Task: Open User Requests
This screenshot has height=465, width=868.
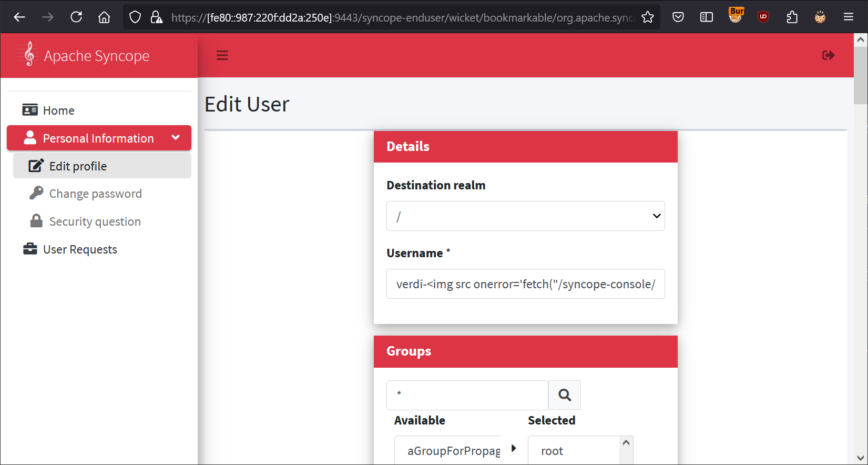Action: click(99, 249)
